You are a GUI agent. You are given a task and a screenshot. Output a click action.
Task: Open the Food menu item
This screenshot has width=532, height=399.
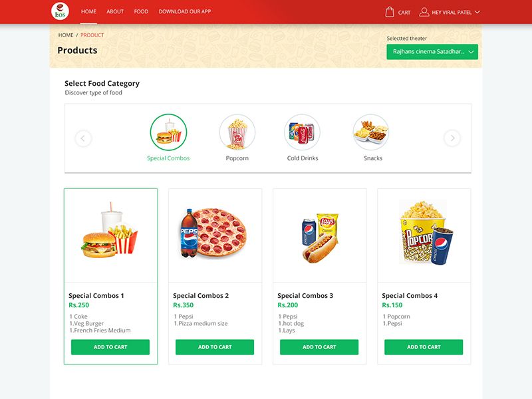pos(141,11)
